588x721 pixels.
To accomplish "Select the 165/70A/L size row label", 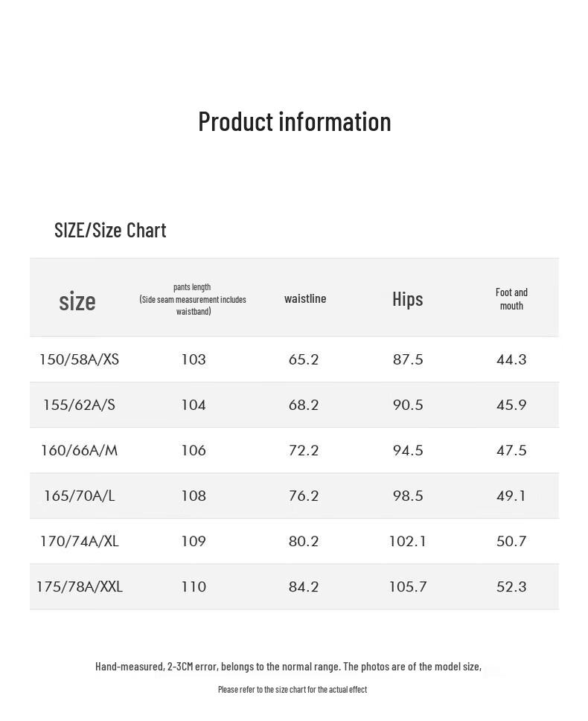I will pos(79,496).
